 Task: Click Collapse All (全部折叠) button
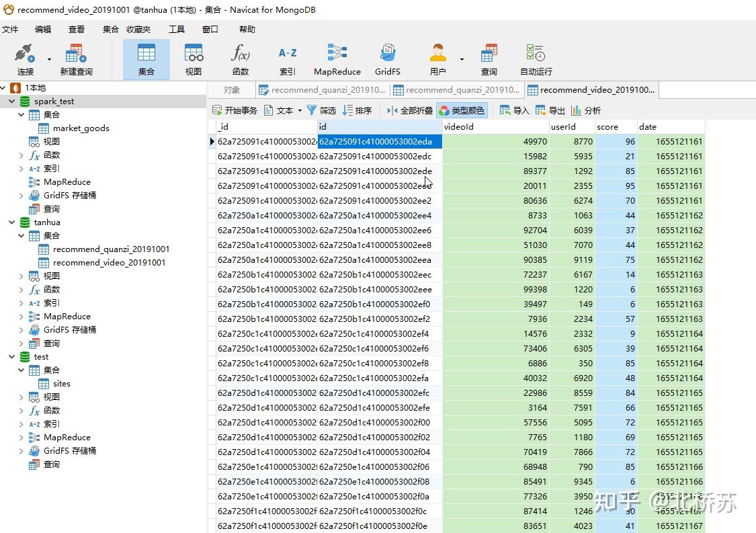[410, 110]
